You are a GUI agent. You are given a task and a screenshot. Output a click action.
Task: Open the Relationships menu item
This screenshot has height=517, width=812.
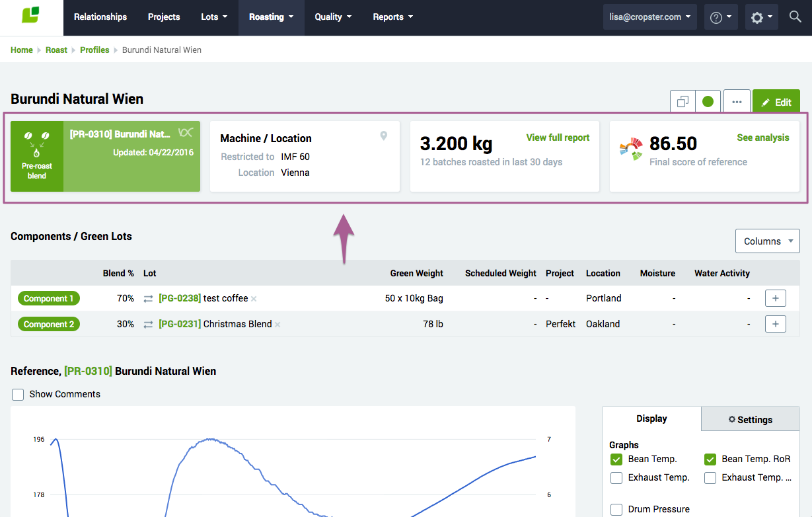(x=100, y=17)
